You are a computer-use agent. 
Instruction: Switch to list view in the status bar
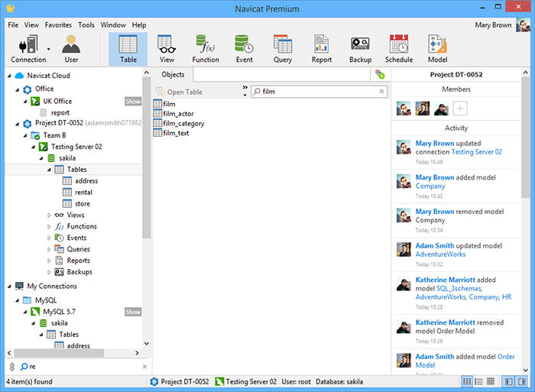click(478, 381)
